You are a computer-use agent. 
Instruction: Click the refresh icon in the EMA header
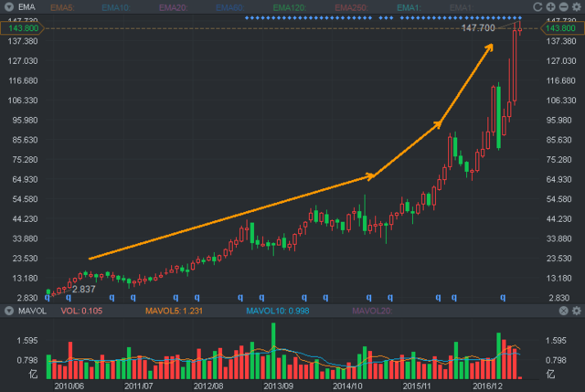point(537,7)
